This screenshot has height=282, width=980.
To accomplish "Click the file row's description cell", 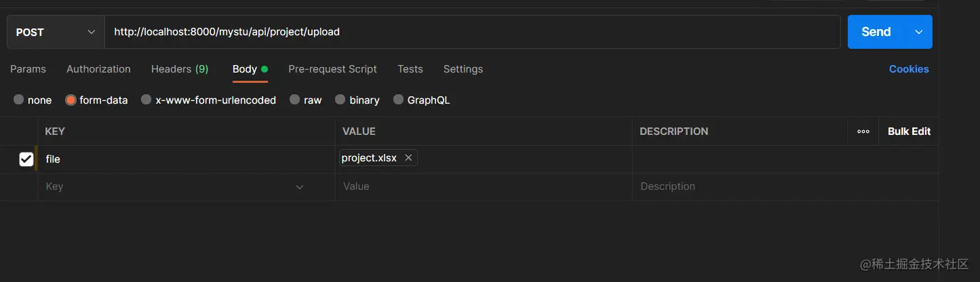I will pos(785,159).
